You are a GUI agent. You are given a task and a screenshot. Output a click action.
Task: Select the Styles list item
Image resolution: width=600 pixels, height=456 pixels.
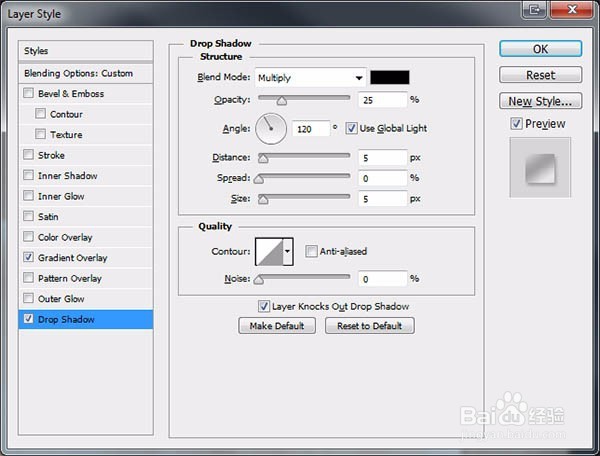[x=86, y=51]
